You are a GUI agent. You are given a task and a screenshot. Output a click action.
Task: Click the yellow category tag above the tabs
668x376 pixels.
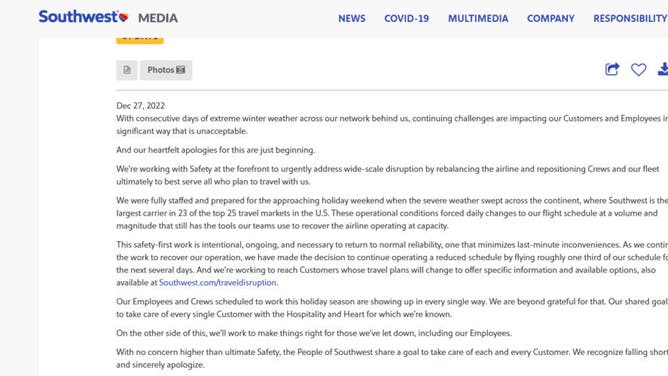coord(140,40)
